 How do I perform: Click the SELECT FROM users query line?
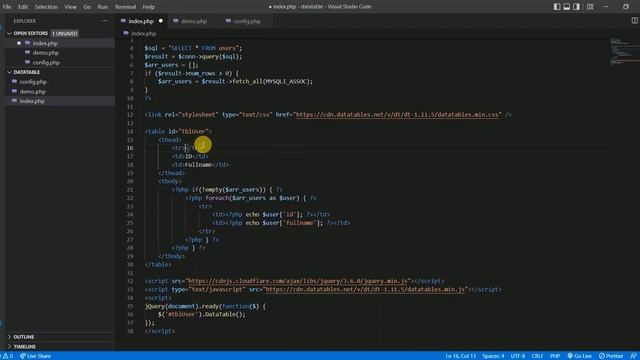tap(193, 48)
